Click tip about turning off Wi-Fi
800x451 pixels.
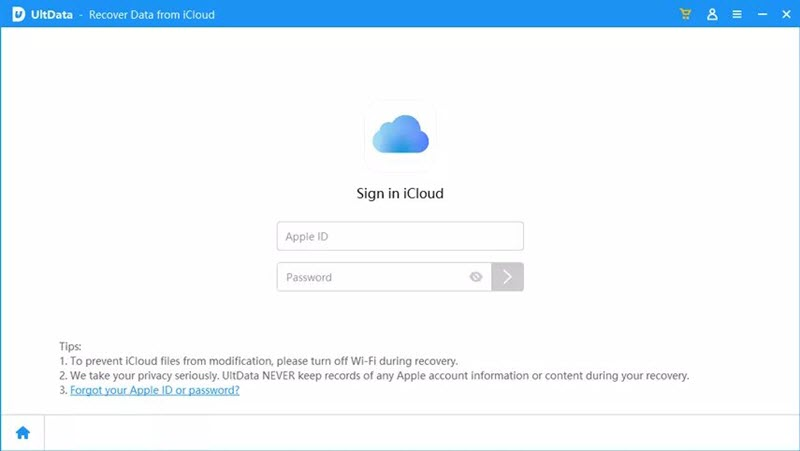(259, 361)
